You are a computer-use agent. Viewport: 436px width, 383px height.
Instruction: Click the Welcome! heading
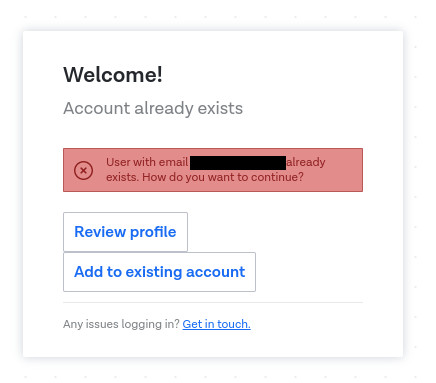tap(113, 74)
